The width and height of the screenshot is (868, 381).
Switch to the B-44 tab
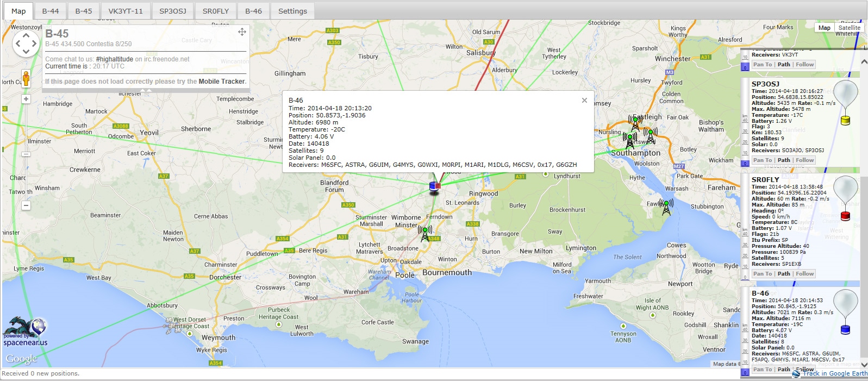coord(51,11)
